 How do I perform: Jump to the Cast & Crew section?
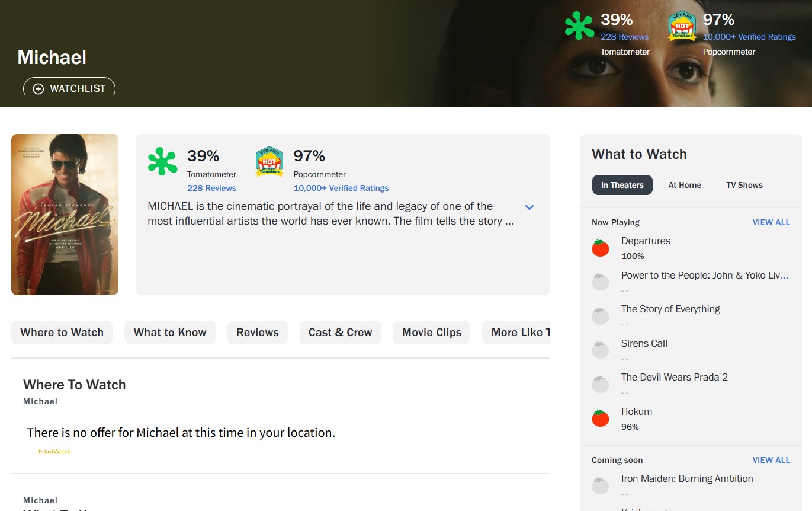point(341,333)
